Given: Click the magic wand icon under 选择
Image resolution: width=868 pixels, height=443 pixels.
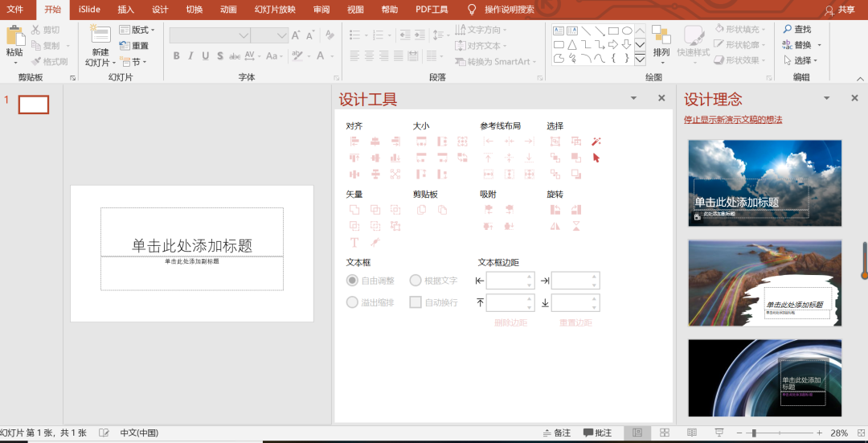Looking at the screenshot, I should (x=596, y=142).
